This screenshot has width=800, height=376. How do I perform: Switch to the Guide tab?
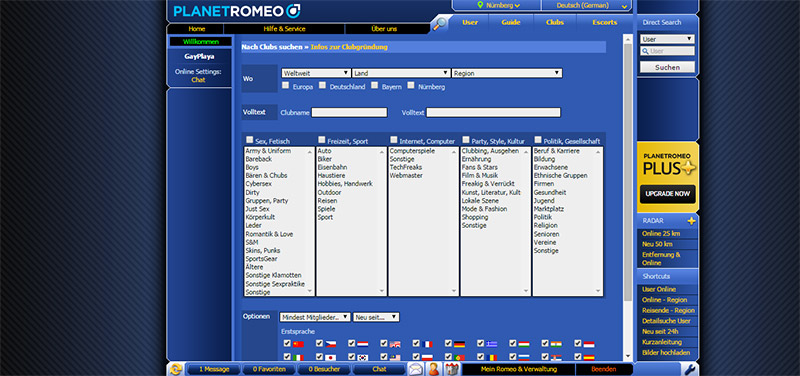(511, 22)
